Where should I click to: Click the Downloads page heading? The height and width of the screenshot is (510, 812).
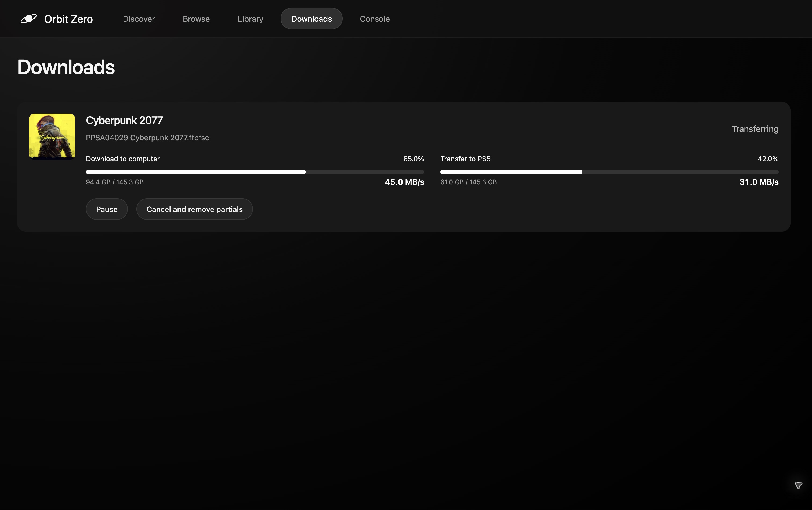tap(66, 67)
